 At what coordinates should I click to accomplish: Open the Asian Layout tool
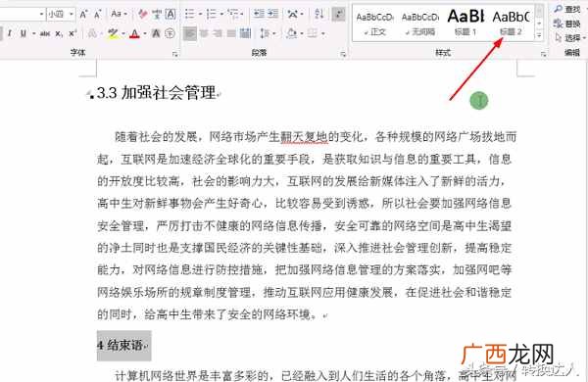(x=292, y=15)
